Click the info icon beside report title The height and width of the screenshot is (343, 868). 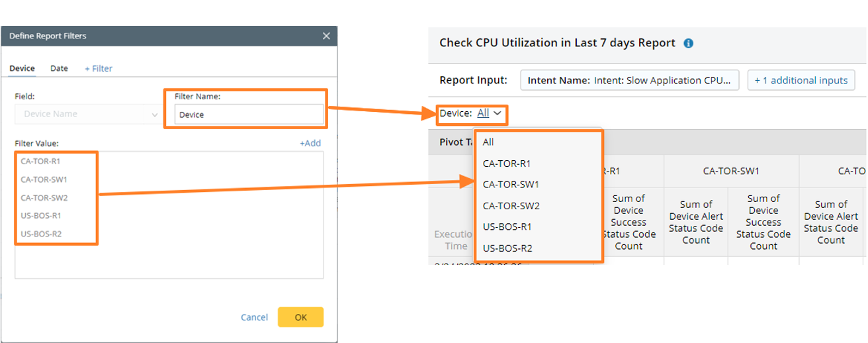click(688, 44)
